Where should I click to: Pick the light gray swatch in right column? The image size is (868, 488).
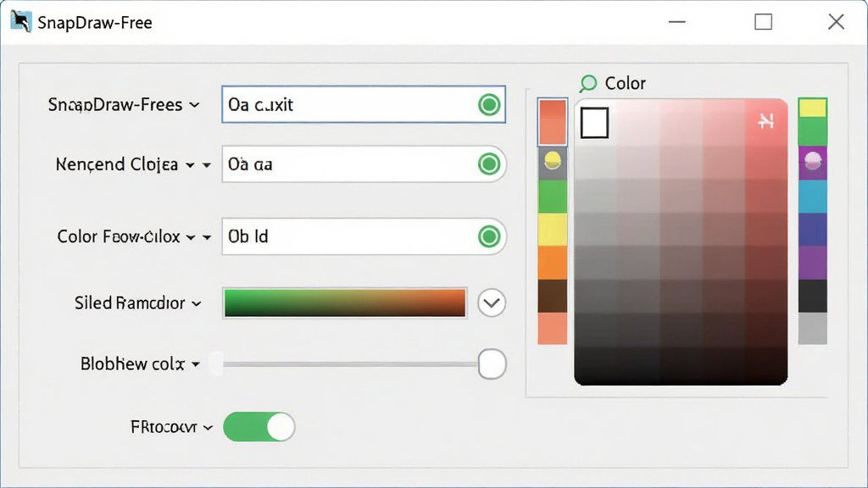(813, 329)
